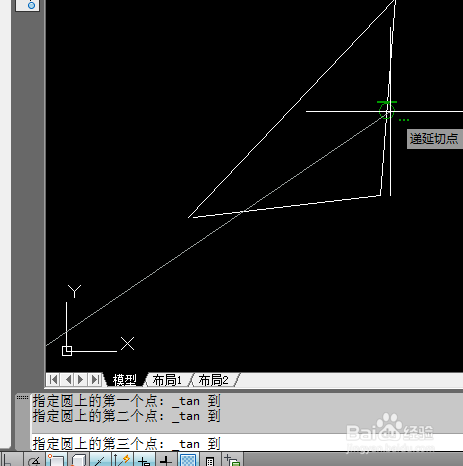Screen dimensions: 463x466
Task: Go to previous layout tab arrow
Action: pos(68,379)
